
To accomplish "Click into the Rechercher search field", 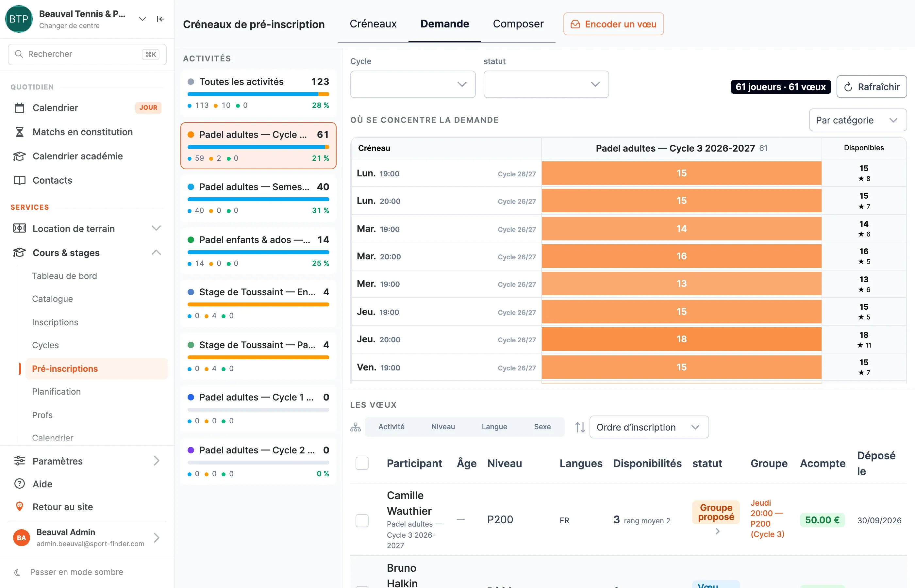I will click(x=87, y=54).
